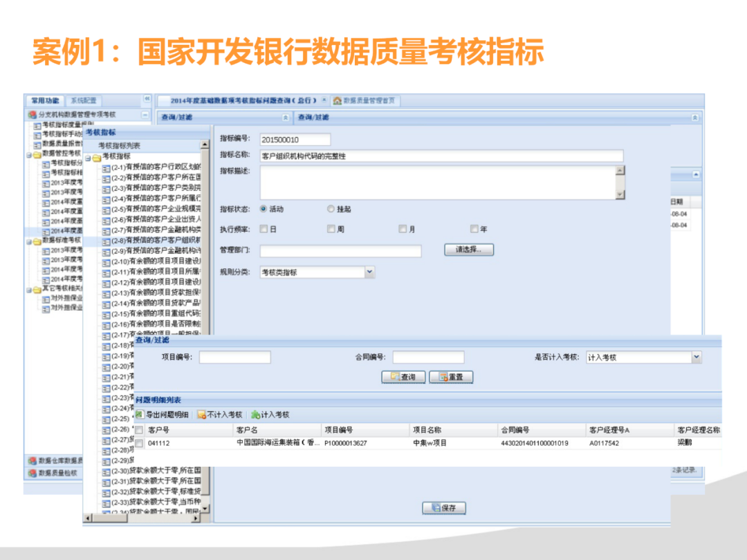Click the 合同编号 filter input field

pyautogui.click(x=428, y=357)
